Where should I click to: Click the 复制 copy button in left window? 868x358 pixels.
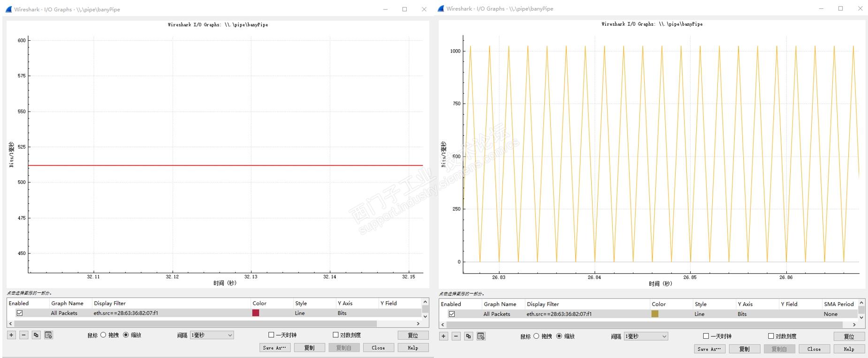tap(309, 348)
